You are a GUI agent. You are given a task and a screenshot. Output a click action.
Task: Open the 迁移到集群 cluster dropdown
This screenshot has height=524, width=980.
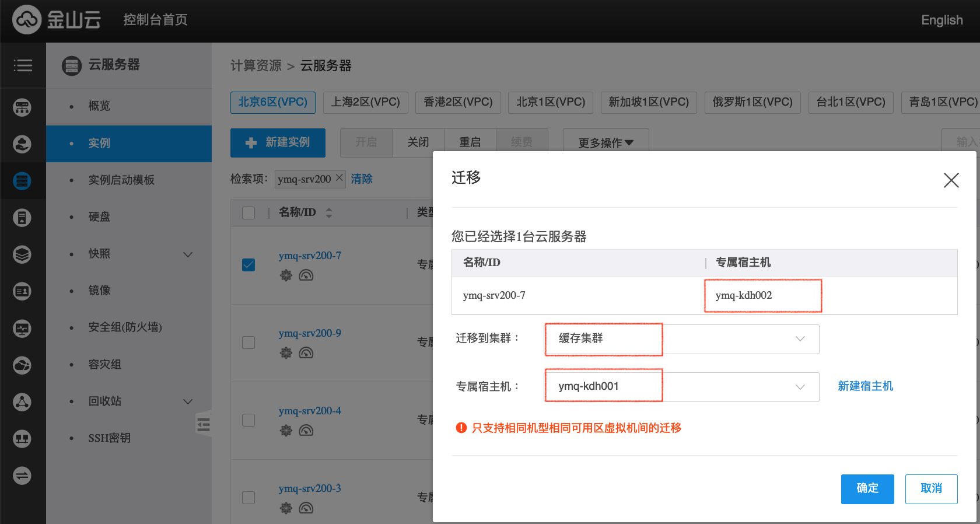pyautogui.click(x=681, y=339)
